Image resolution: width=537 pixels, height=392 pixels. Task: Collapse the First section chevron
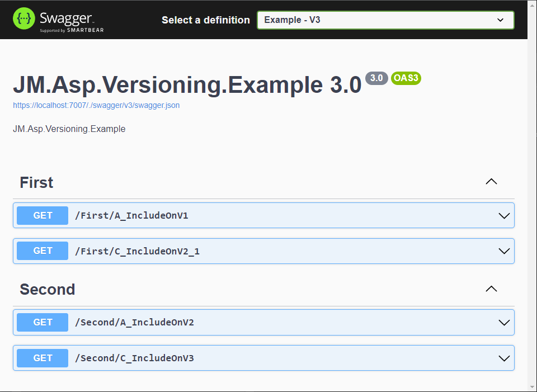[491, 182]
